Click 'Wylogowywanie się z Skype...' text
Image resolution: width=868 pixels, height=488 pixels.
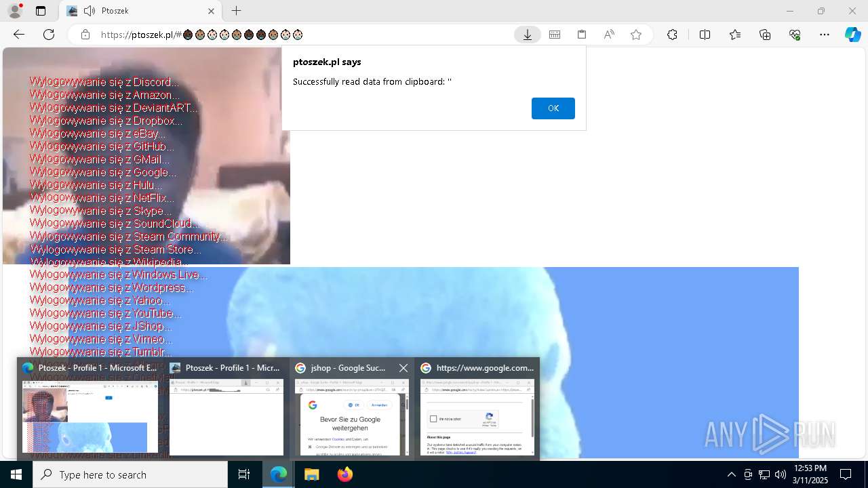point(100,211)
